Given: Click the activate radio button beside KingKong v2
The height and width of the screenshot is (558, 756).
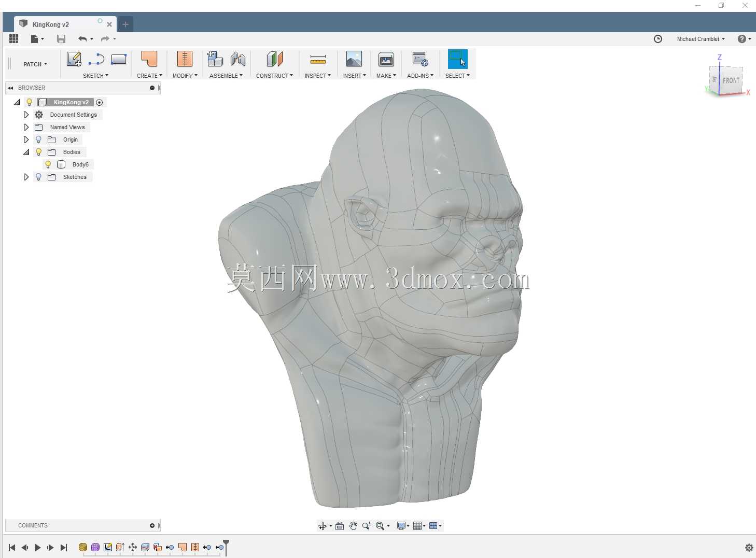Looking at the screenshot, I should [x=100, y=102].
